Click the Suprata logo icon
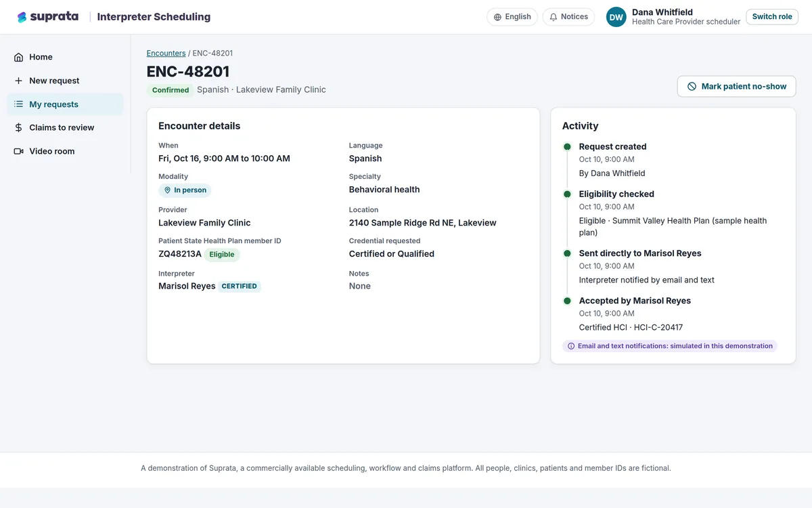 (22, 17)
